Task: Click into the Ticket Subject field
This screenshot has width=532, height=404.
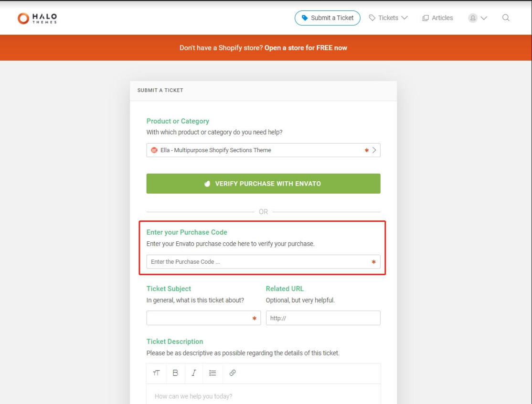Action: point(203,318)
